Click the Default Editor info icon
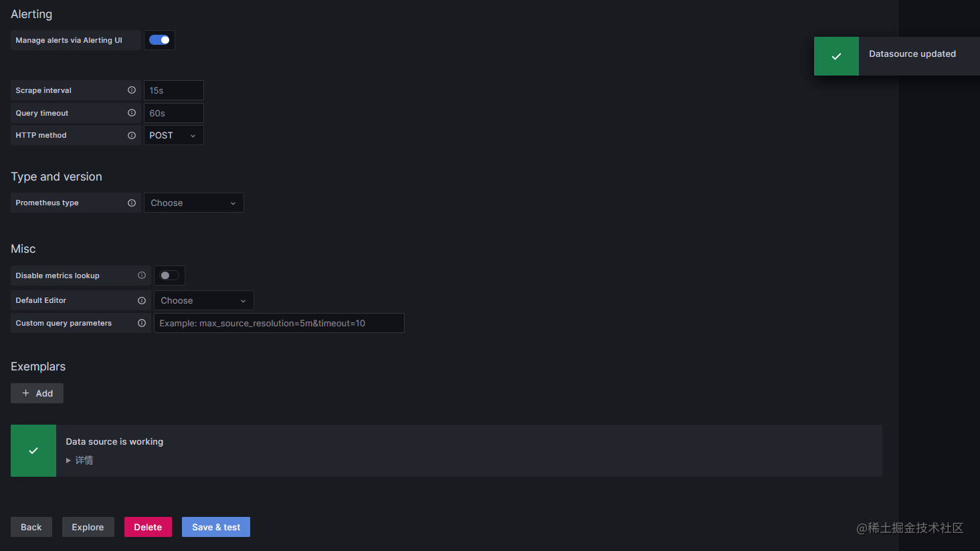 pos(141,300)
